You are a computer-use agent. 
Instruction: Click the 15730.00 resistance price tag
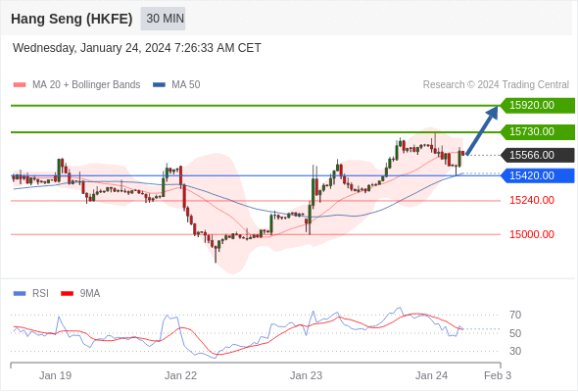pyautogui.click(x=538, y=131)
